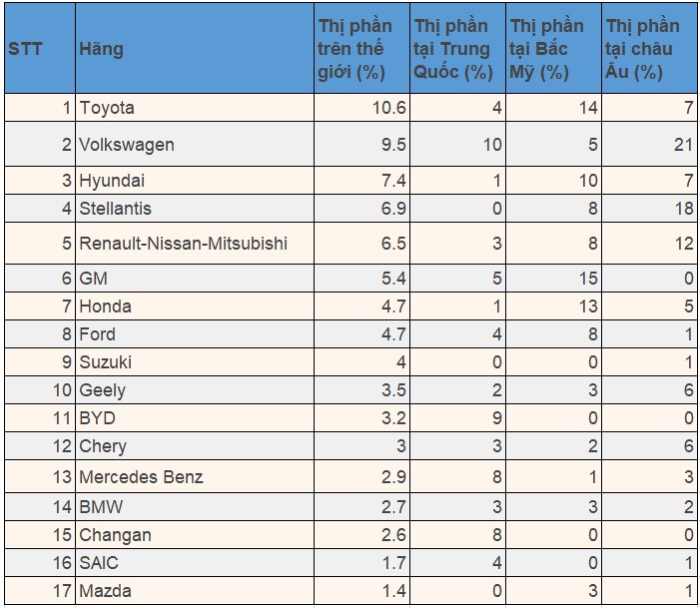The width and height of the screenshot is (700, 608).
Task: Click the Toyota cell
Action: pyautogui.click(x=195, y=108)
